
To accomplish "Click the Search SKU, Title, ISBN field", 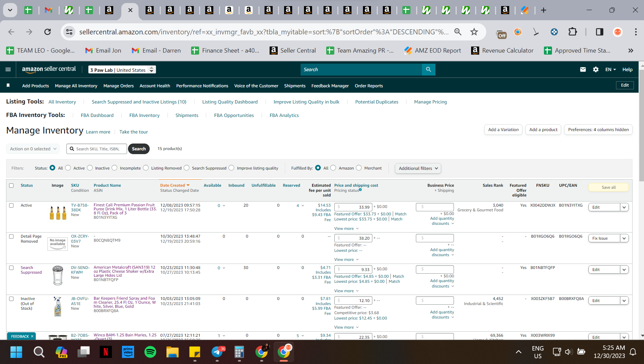I will point(97,149).
